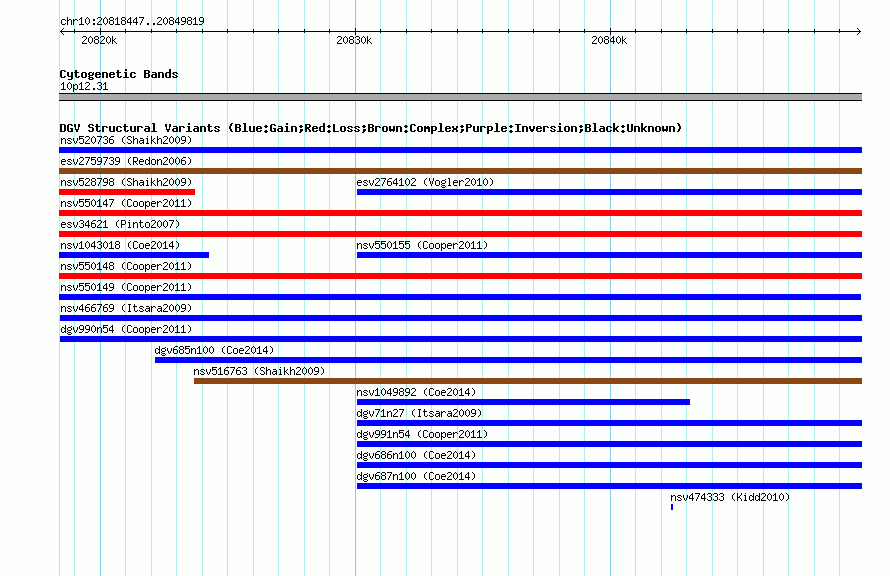Click the nsv1043018 (Coe2014) label
890x576 pixels.
point(120,245)
